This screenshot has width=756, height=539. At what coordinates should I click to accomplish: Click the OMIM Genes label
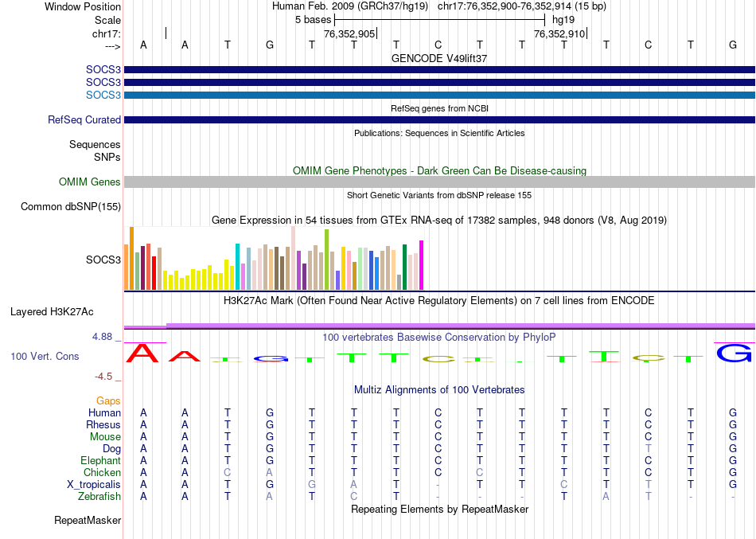tap(90, 182)
